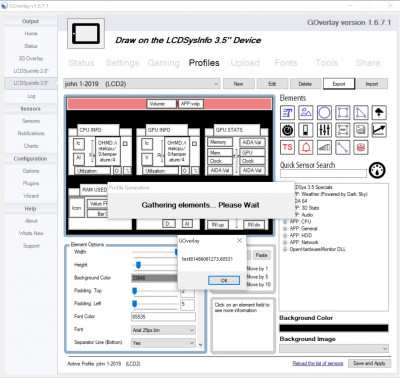
Task: Open 3D Overlay in the sidebar
Action: (x=31, y=59)
